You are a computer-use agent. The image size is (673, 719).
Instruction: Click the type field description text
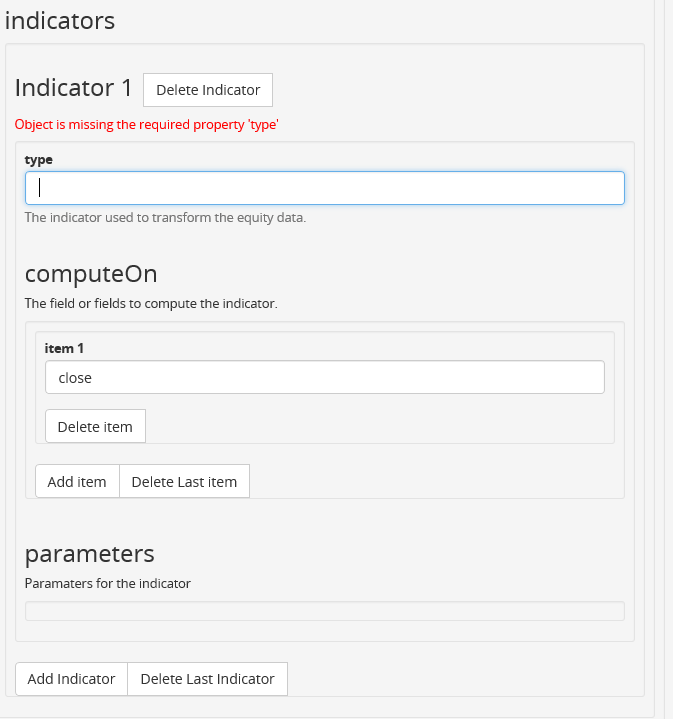click(165, 217)
